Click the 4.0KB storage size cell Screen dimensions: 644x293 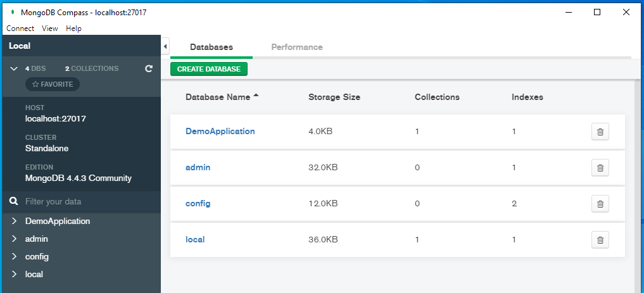[320, 132]
